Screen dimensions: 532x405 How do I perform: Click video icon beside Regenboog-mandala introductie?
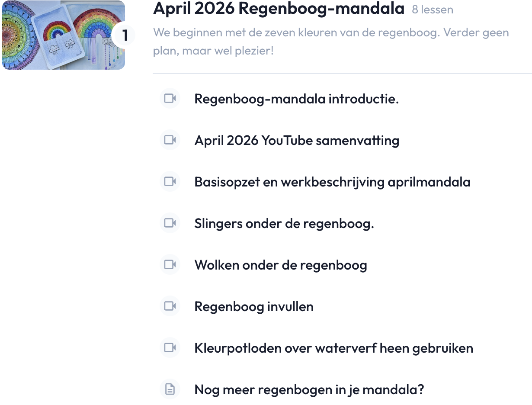pos(170,99)
